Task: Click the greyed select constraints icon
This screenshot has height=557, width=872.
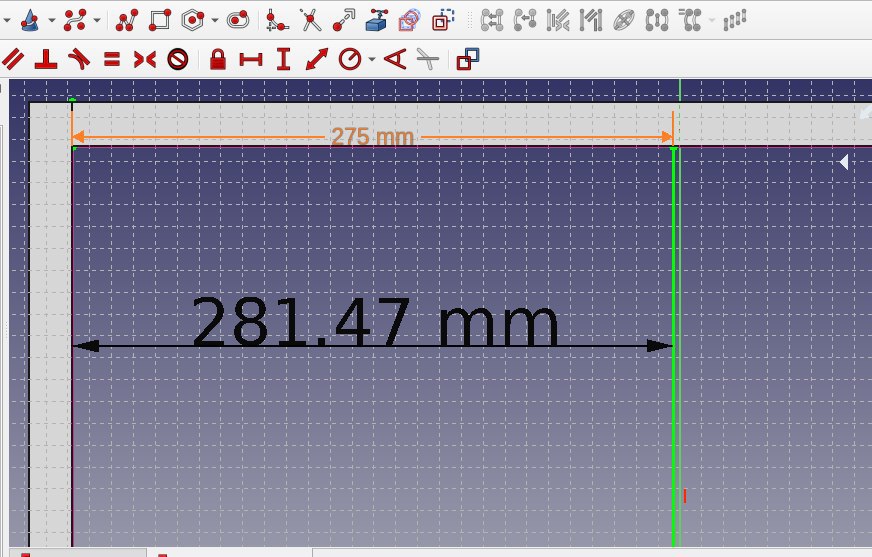Action: pyautogui.click(x=558, y=21)
